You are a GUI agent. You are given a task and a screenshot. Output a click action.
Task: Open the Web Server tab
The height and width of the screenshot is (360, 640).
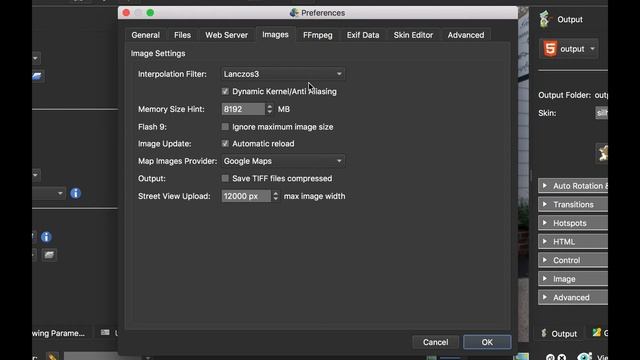click(x=226, y=35)
